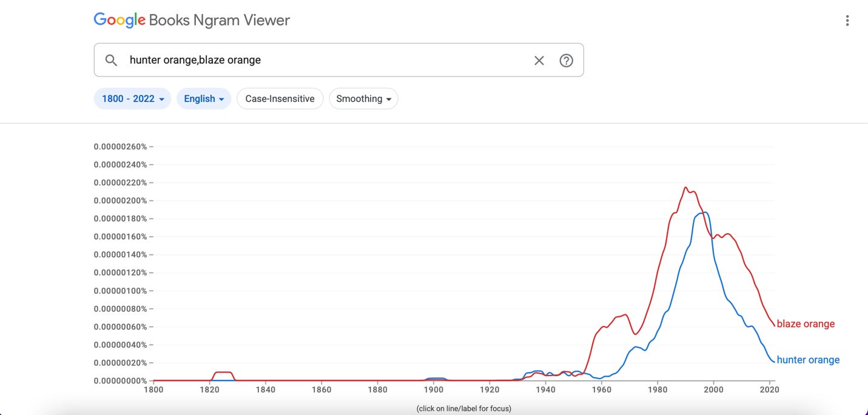This screenshot has height=415, width=868.
Task: Click the English dropdown chevron
Action: point(222,99)
